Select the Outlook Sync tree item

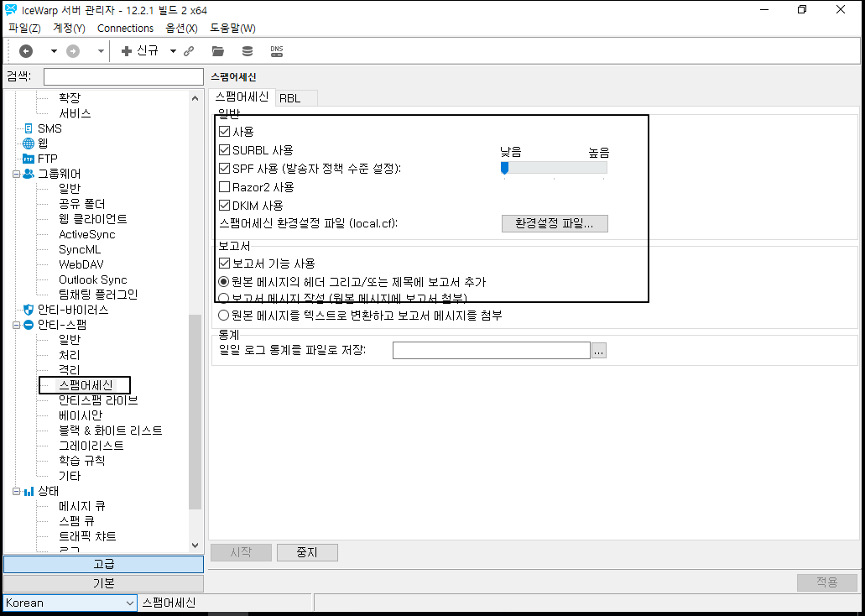92,279
